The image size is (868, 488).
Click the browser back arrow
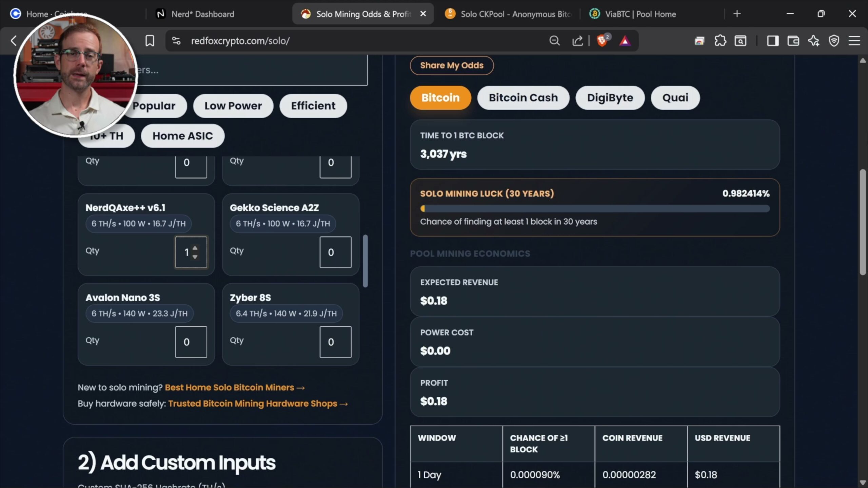coord(14,41)
